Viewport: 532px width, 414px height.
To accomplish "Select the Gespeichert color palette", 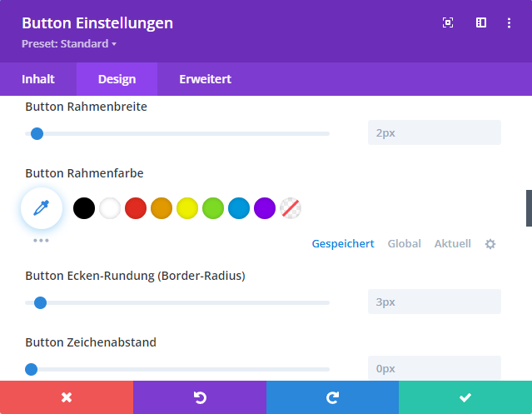I will click(x=343, y=244).
